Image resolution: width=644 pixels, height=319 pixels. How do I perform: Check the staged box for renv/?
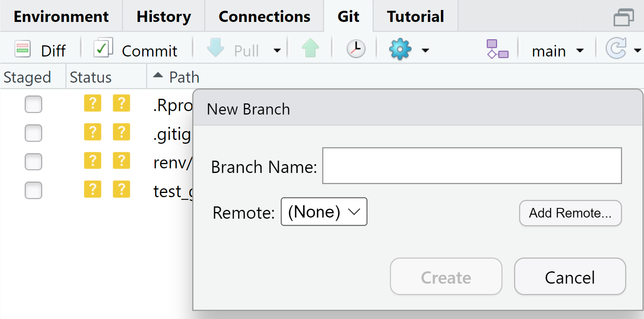[33, 161]
